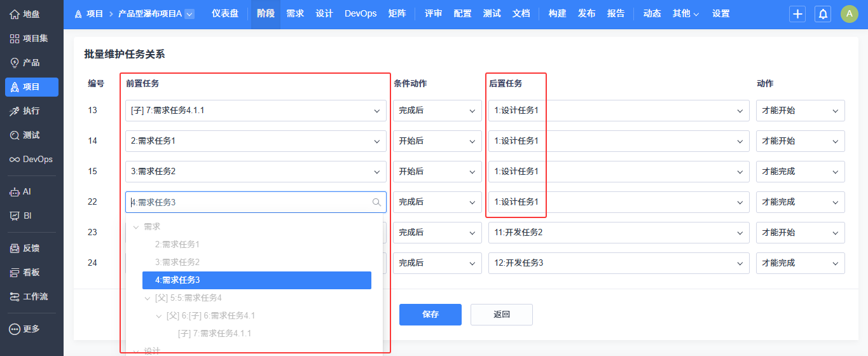Open 后置任务 dropdown showing 11:开发任务2

click(619, 233)
